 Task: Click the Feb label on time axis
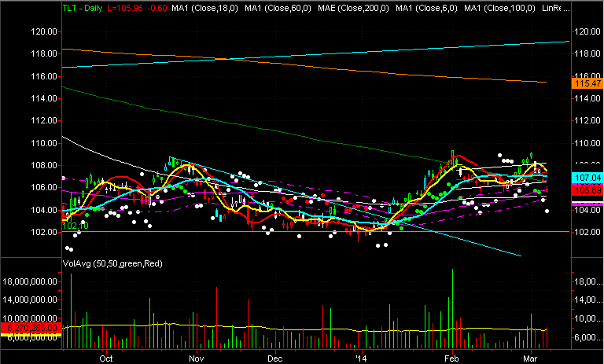[451, 358]
